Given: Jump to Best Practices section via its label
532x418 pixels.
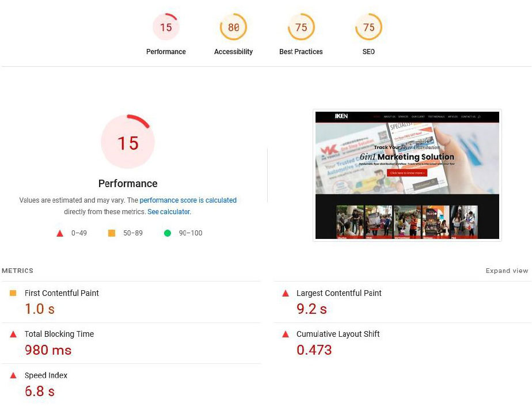Looking at the screenshot, I should (x=301, y=52).
